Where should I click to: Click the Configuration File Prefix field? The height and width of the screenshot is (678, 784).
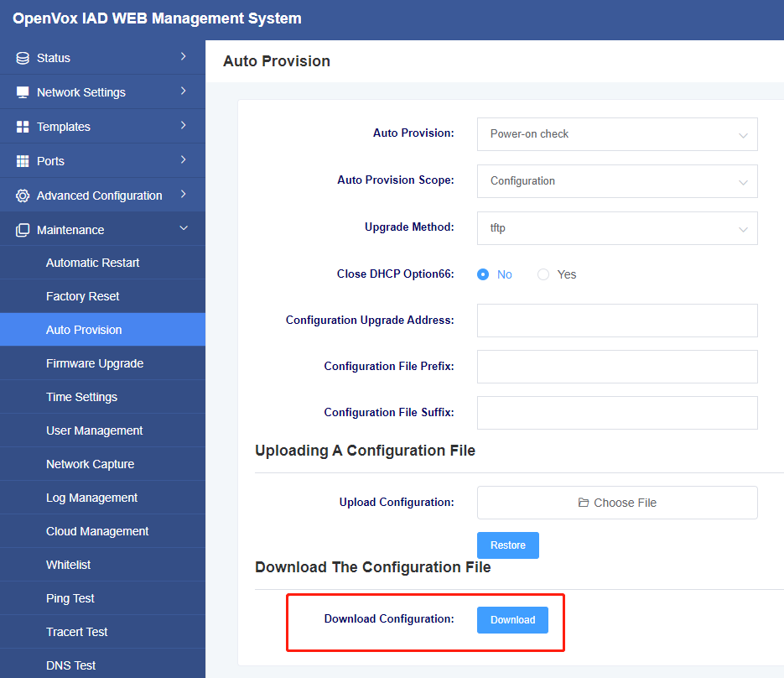(617, 367)
